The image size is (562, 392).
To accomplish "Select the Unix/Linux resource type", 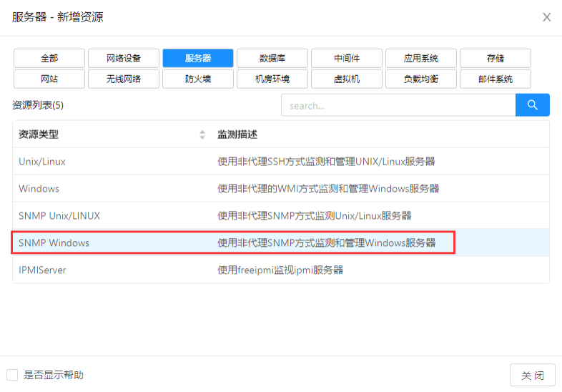I will click(42, 162).
